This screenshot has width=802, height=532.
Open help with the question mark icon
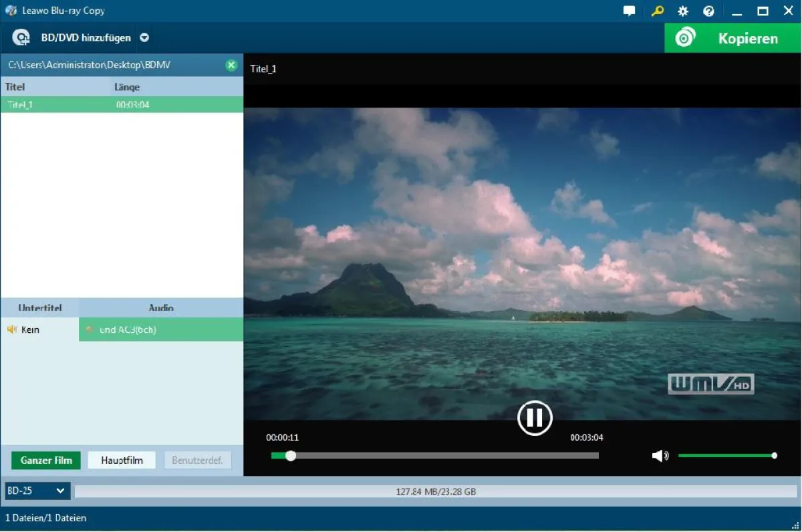coord(708,11)
